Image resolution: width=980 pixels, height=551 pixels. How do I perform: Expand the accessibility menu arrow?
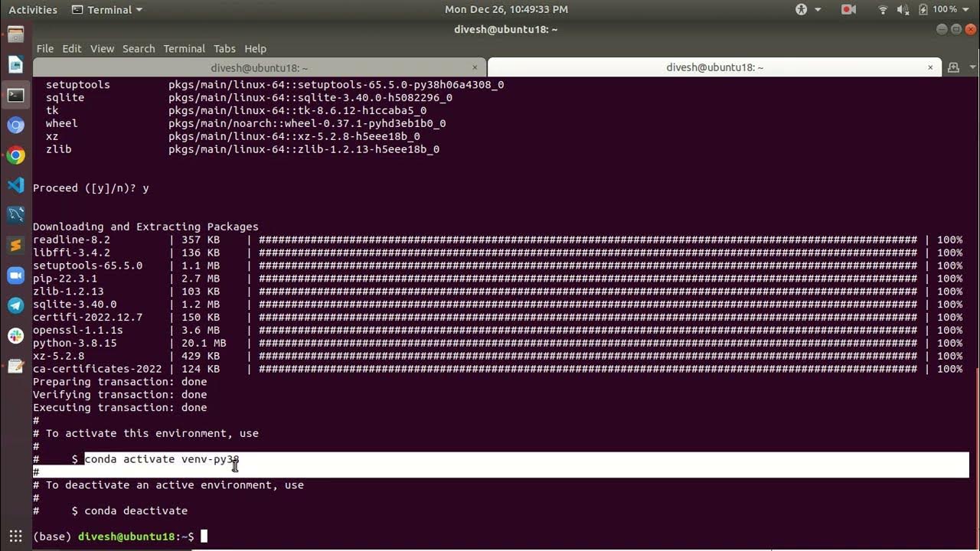818,9
